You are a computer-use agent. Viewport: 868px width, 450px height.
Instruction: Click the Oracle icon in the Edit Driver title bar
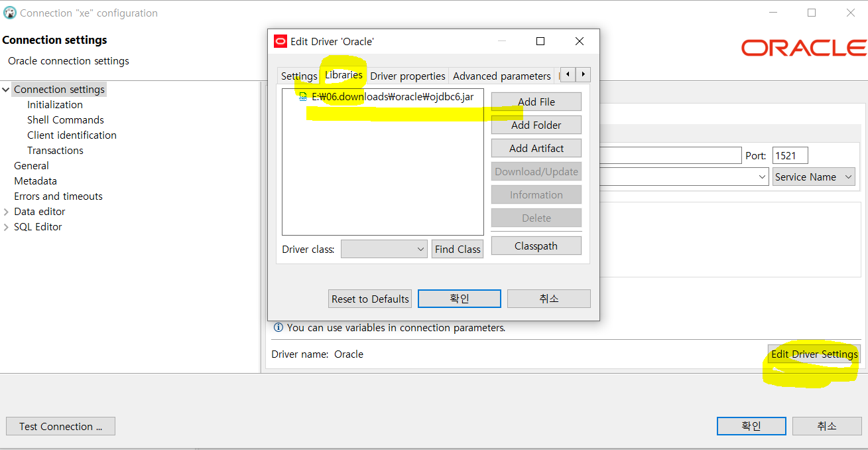(x=280, y=41)
